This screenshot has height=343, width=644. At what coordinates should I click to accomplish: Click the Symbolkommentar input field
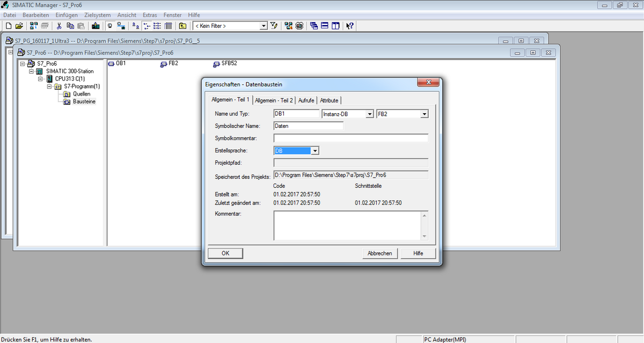tap(350, 138)
